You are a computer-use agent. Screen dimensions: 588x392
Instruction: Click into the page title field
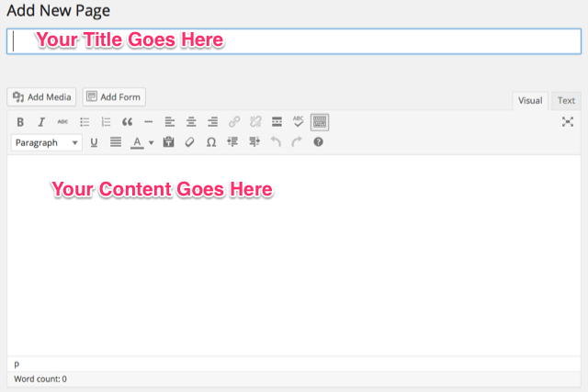click(294, 41)
